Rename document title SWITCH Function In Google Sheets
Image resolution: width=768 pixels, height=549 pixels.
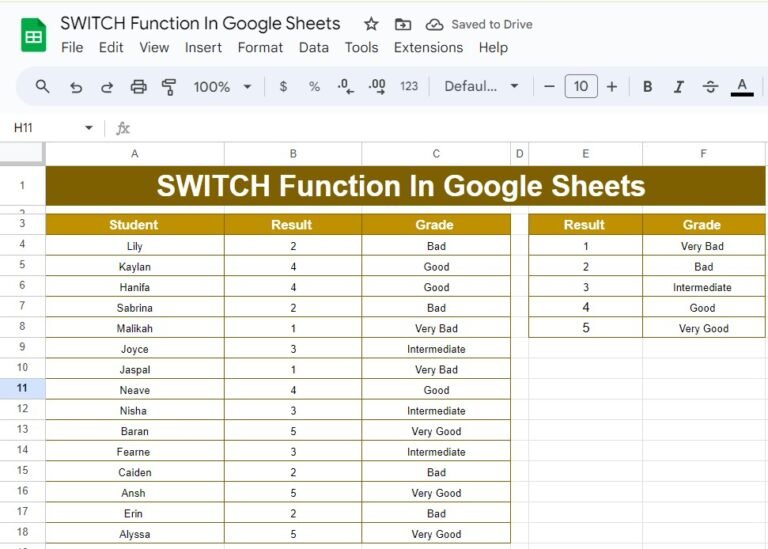200,24
